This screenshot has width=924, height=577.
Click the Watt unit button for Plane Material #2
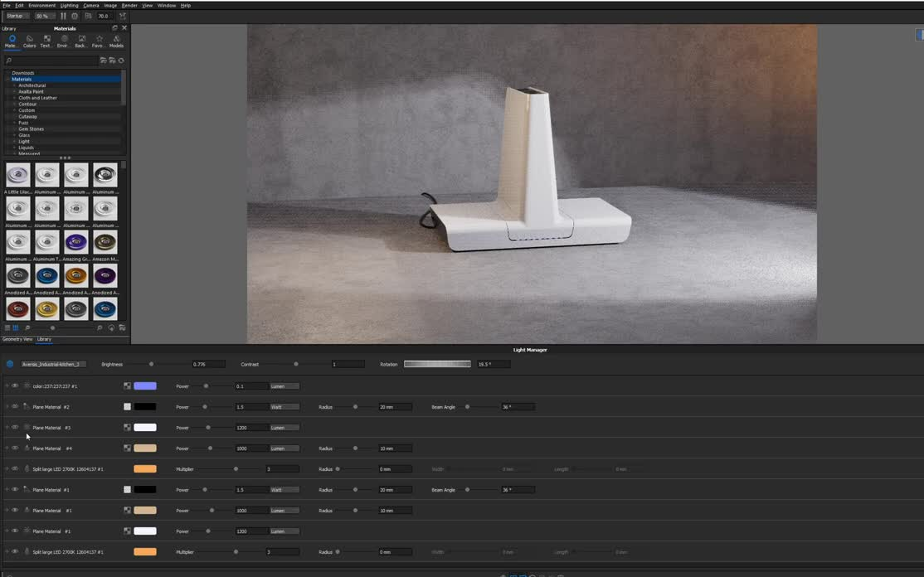pos(285,406)
